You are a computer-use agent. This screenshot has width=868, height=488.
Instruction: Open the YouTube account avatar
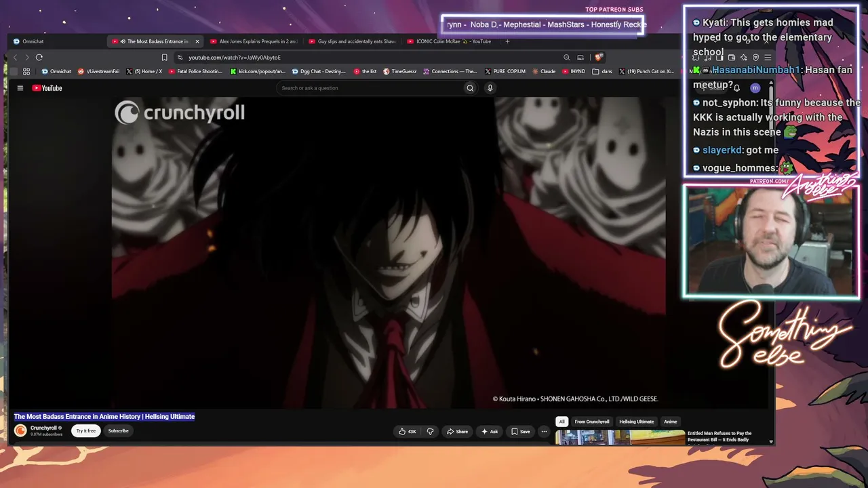(x=755, y=88)
